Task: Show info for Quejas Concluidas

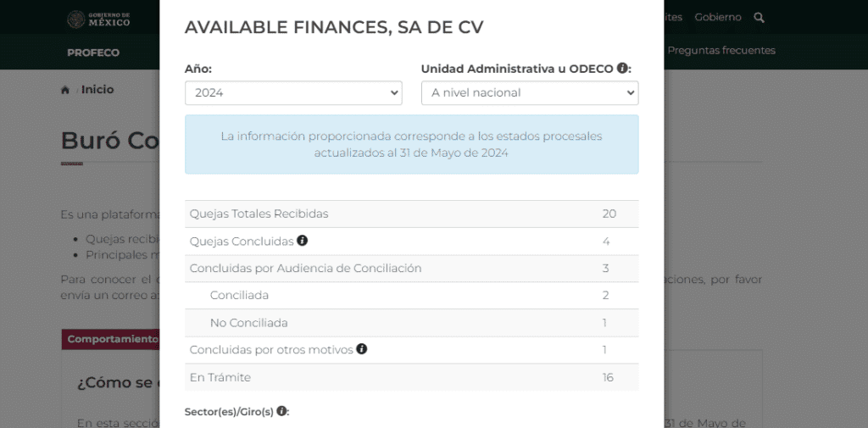Action: (303, 241)
